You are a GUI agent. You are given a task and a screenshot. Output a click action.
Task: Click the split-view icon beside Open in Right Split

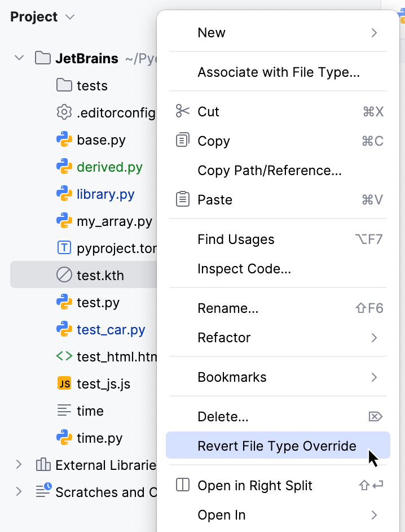point(182,485)
